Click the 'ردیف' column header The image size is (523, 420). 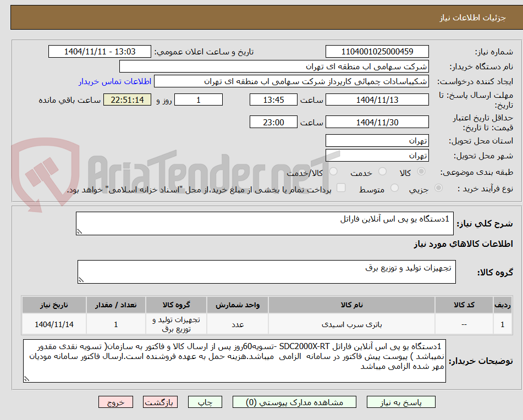[x=503, y=305]
